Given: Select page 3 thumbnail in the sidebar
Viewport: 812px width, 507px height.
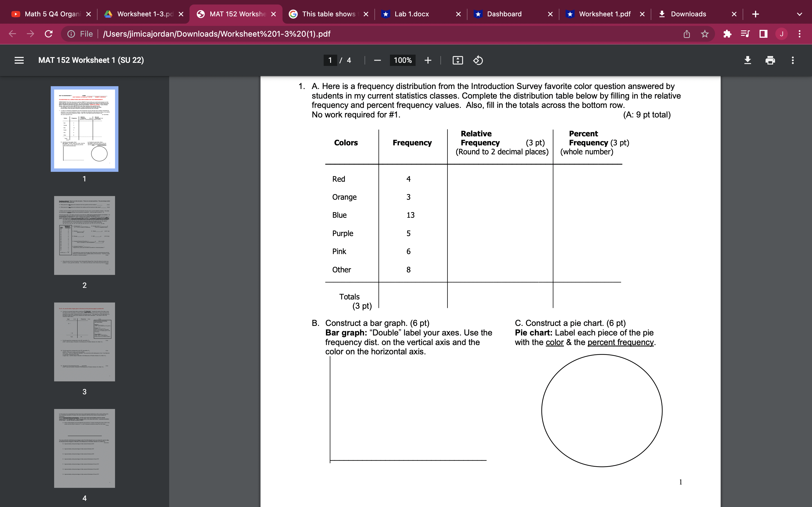Looking at the screenshot, I should click(x=84, y=342).
